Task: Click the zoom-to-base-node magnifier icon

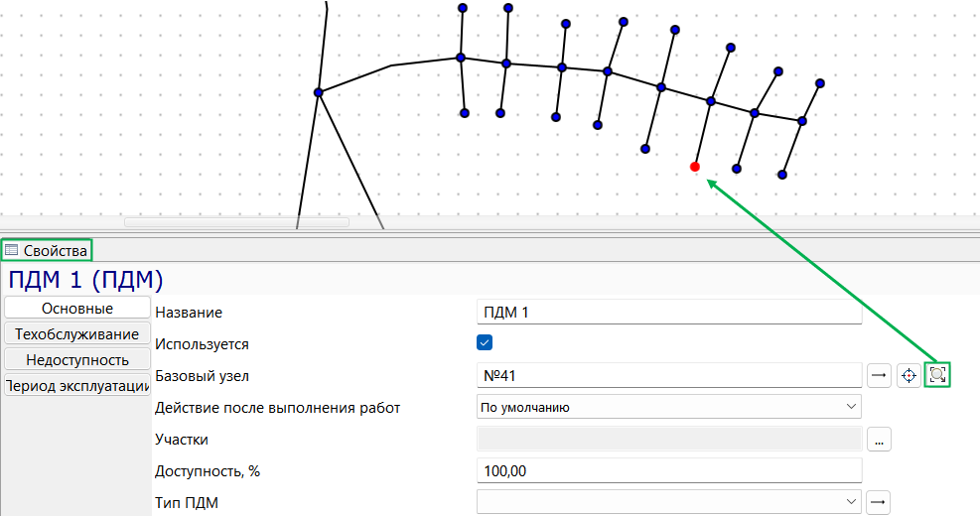Action: tap(937, 375)
